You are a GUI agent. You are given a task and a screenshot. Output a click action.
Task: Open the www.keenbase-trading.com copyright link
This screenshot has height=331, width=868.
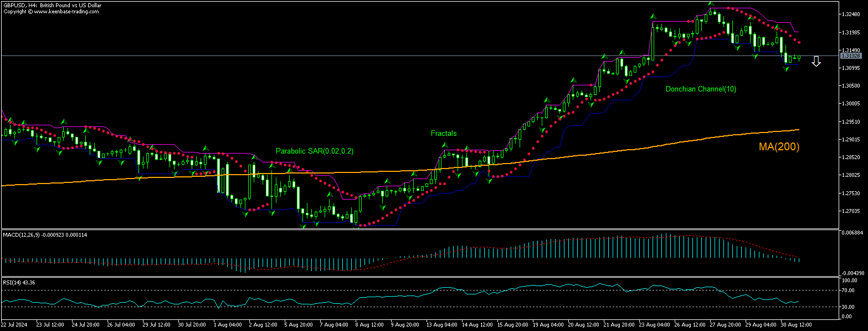(53, 11)
